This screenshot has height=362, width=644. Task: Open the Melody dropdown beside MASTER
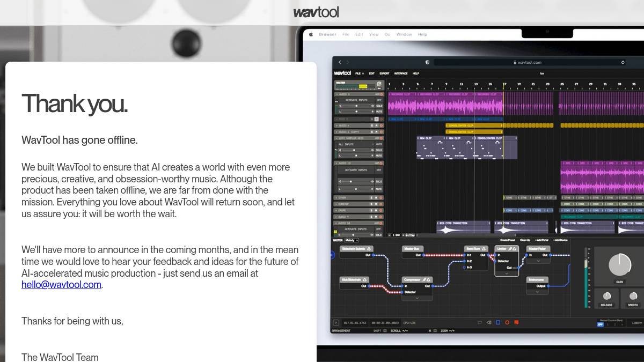352,240
